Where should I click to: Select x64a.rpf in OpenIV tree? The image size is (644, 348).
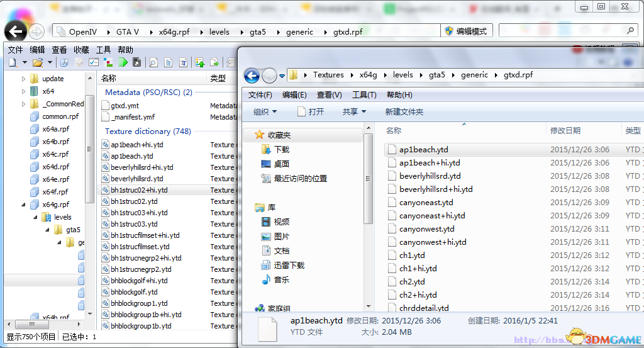(x=56, y=129)
